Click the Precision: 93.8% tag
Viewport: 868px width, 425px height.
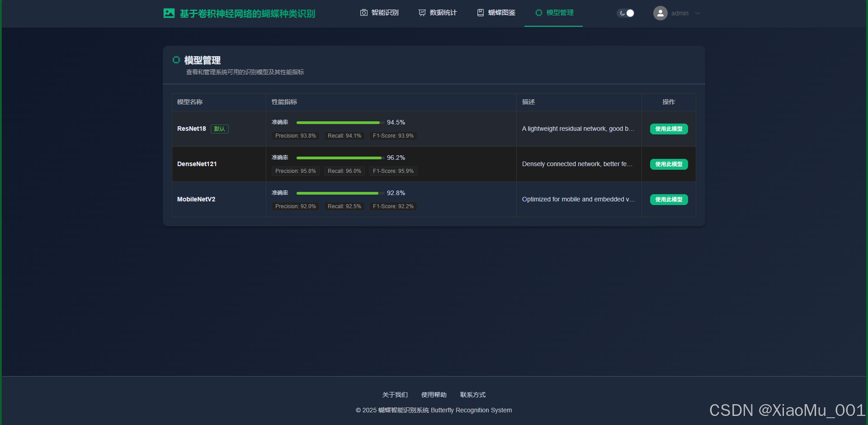pyautogui.click(x=296, y=136)
